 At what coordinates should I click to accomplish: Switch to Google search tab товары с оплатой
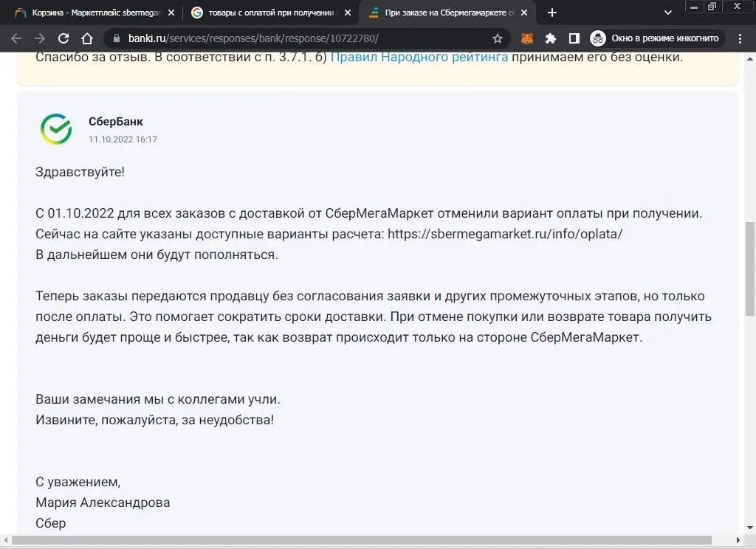pos(271,13)
